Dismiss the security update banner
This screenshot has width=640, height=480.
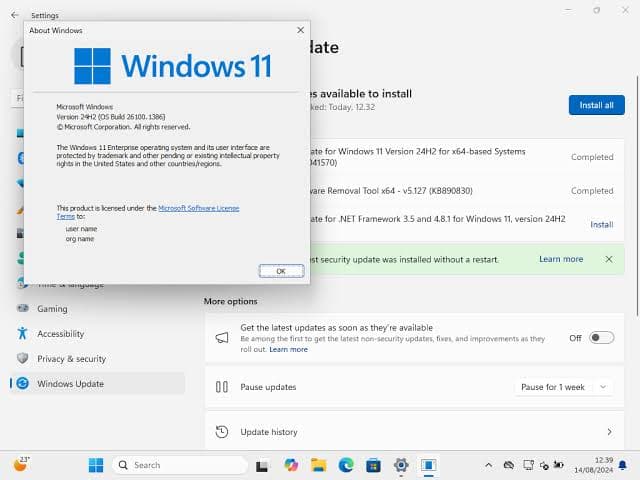pos(609,259)
